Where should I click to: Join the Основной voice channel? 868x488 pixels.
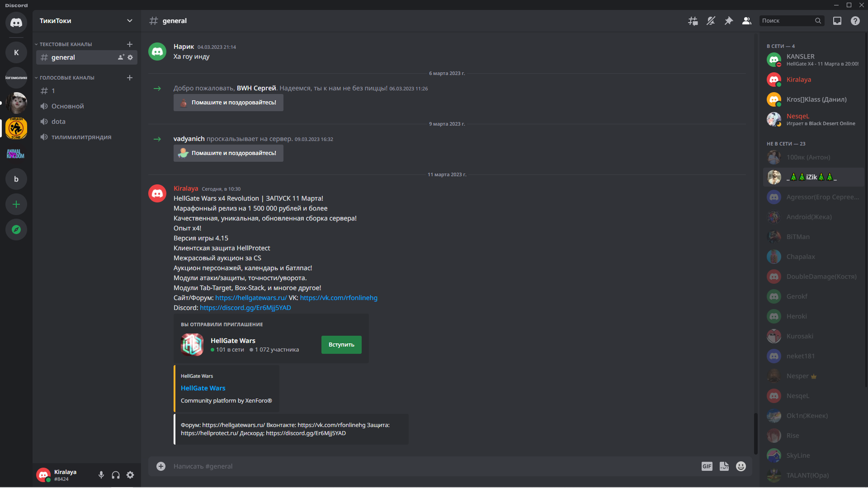87,106
